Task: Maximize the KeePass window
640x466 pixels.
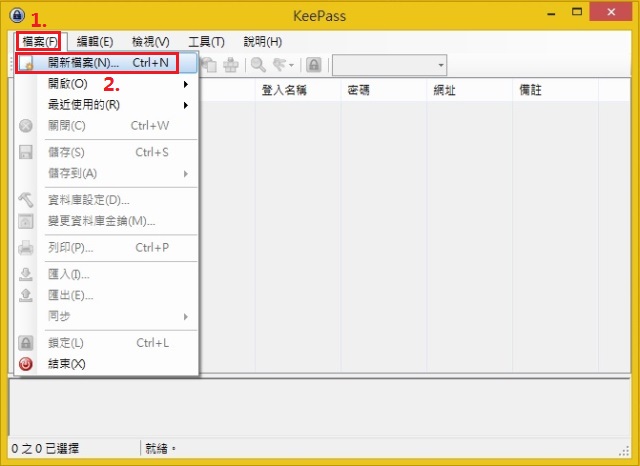Action: [577, 12]
